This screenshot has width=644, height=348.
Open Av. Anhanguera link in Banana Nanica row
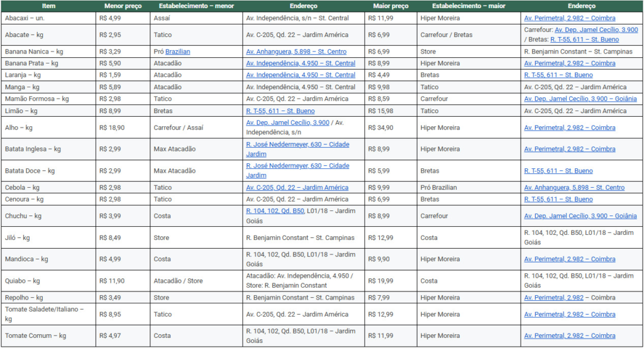[x=296, y=52]
